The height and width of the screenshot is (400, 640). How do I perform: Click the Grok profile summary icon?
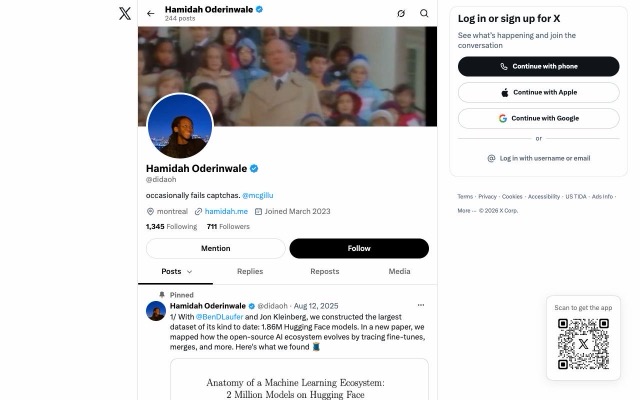(401, 13)
